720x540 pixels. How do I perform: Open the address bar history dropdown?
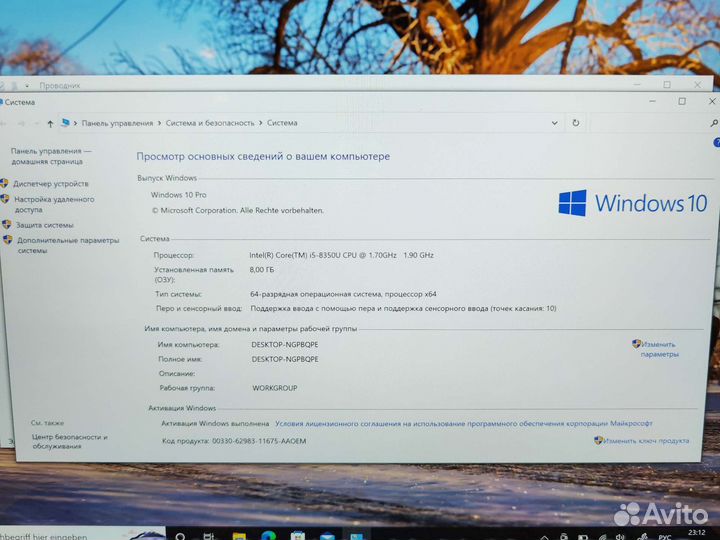click(554, 123)
